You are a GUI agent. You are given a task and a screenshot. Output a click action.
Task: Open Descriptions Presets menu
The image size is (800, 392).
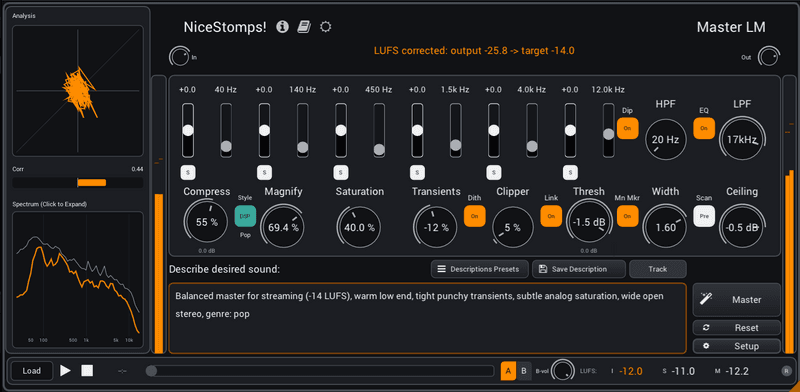click(x=480, y=269)
